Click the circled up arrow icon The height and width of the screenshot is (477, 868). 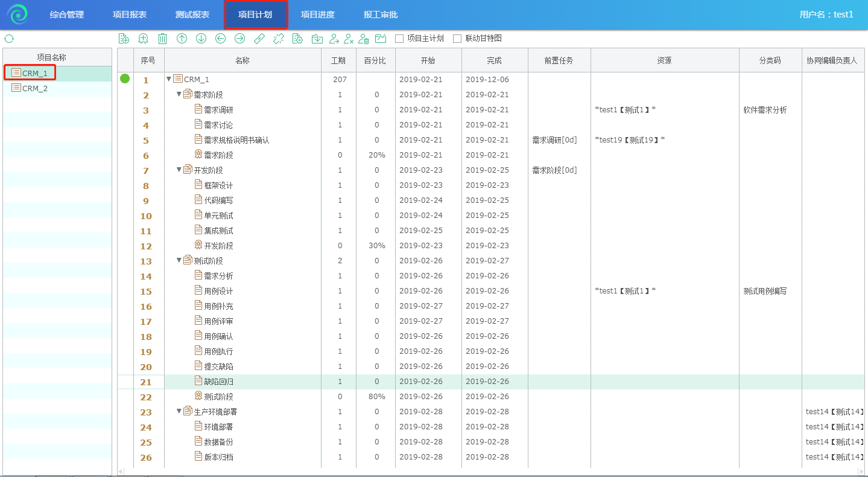[x=182, y=39]
